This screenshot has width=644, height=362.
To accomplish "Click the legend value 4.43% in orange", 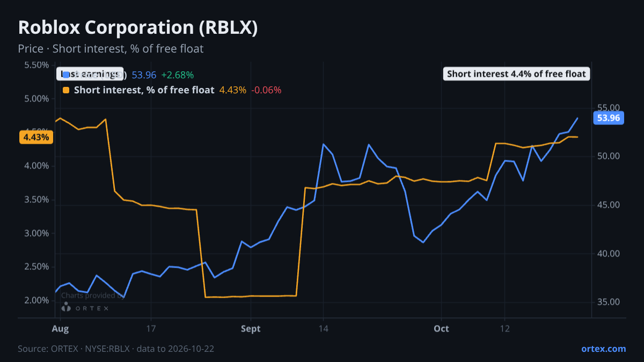I will [233, 90].
